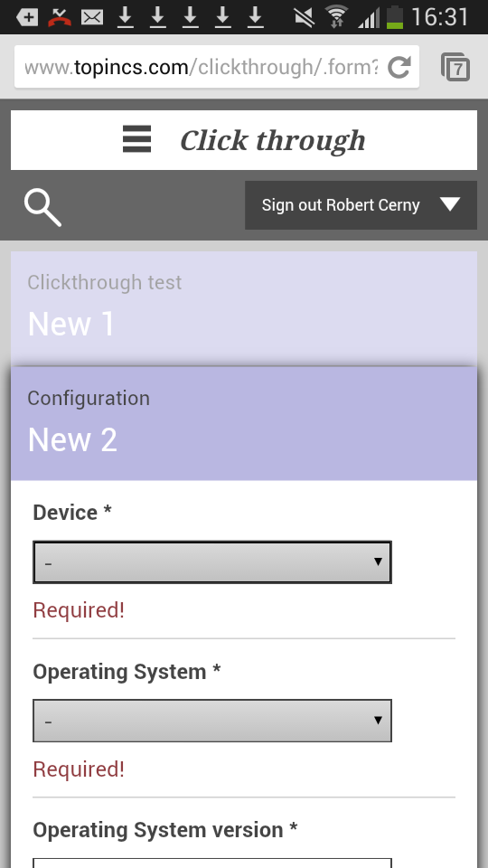Image resolution: width=488 pixels, height=868 pixels.
Task: Tap the topincs.com URL address bar
Action: (x=202, y=67)
